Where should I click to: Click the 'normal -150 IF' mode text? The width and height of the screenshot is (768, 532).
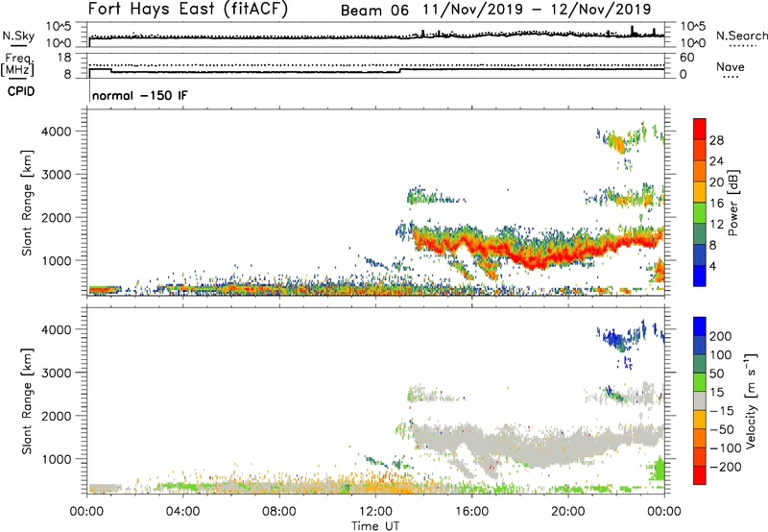[x=139, y=95]
